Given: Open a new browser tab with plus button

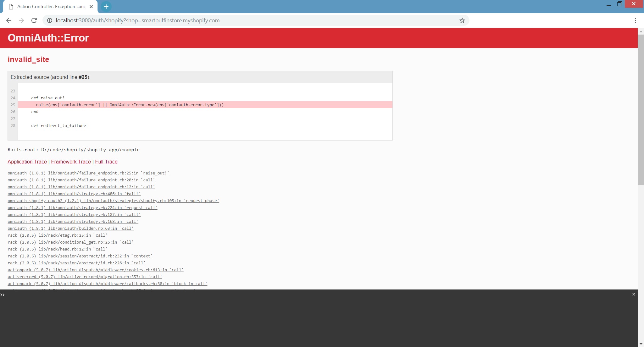Looking at the screenshot, I should [x=106, y=6].
